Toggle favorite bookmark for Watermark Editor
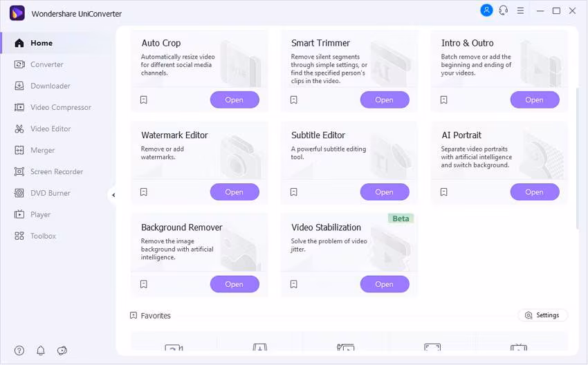This screenshot has height=365, width=588. click(144, 192)
